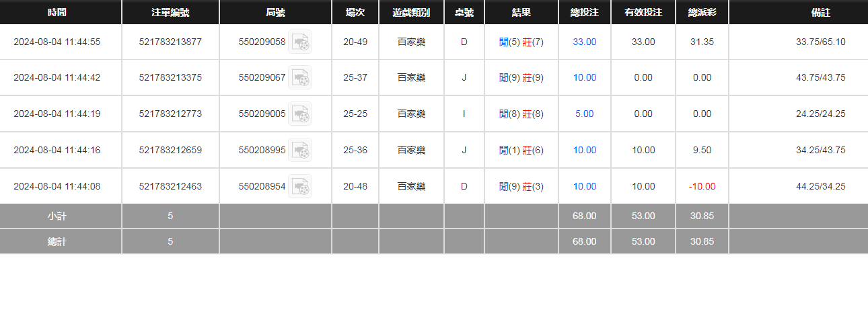Open video replay for round 550209067
This screenshot has height=330, width=868.
(300, 78)
